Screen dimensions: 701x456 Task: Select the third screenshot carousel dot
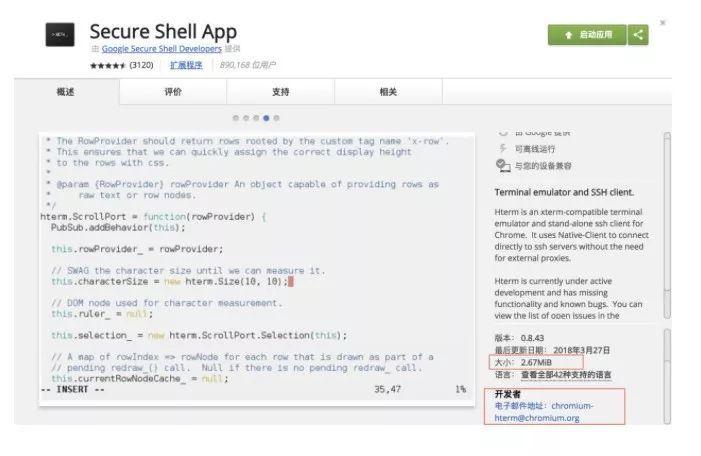click(x=256, y=118)
